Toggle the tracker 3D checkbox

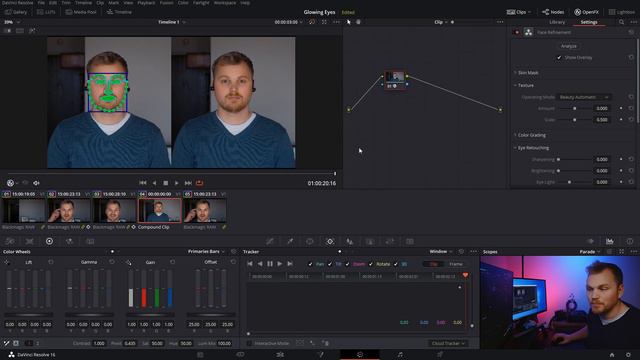tap(396, 264)
